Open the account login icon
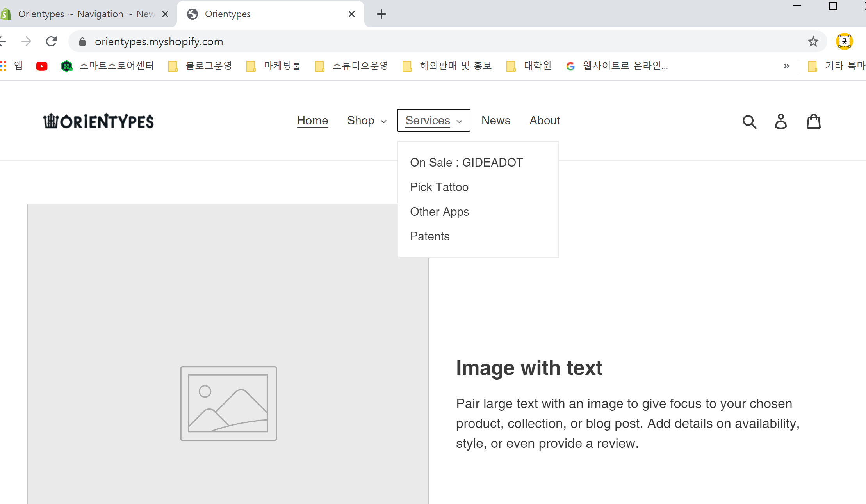Screen dimensions: 866x504 click(x=781, y=121)
